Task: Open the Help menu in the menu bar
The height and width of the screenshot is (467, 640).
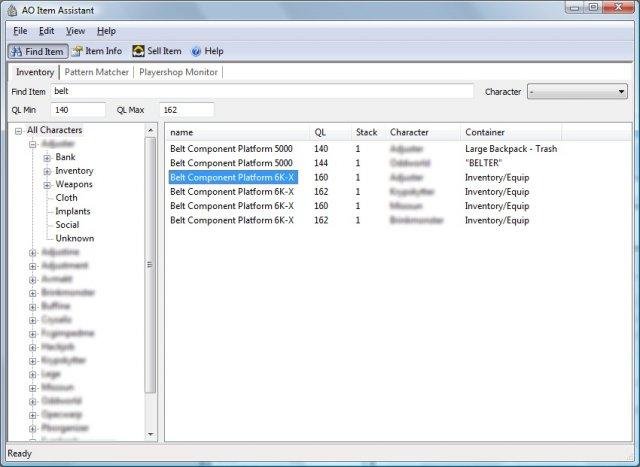Action: (106, 31)
